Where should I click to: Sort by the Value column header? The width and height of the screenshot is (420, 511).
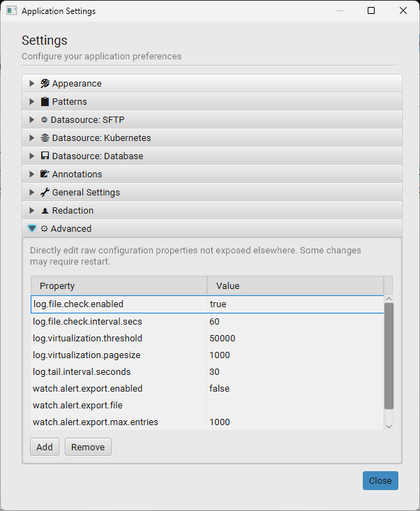coord(295,286)
